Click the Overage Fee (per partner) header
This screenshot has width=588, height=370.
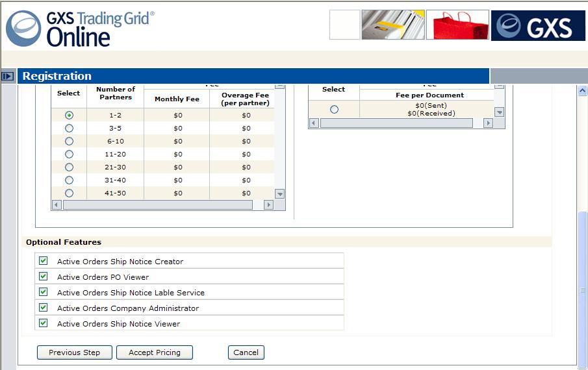[x=246, y=99]
